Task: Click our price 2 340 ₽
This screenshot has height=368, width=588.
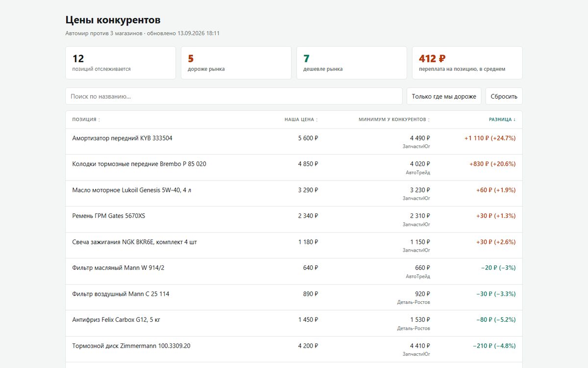Action: (x=308, y=216)
